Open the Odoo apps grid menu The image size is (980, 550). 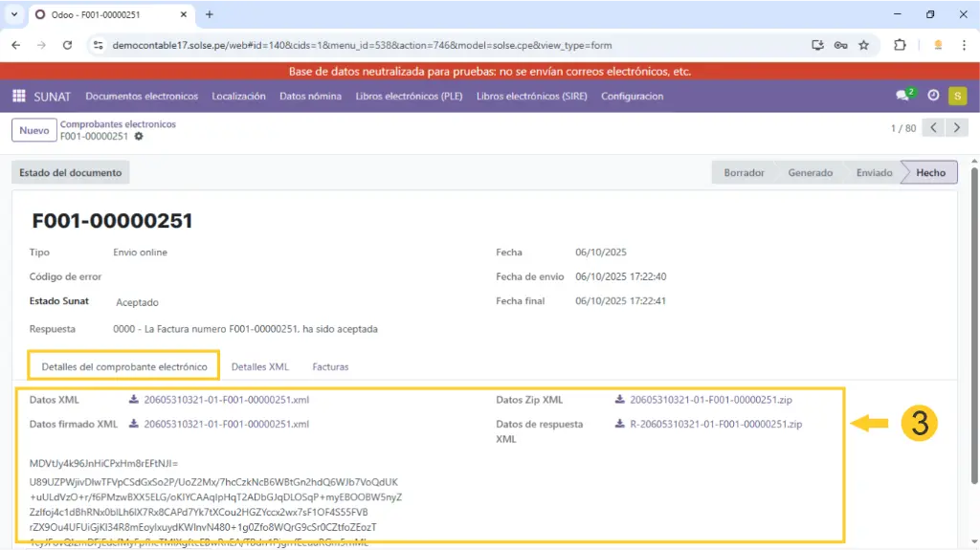(18, 96)
